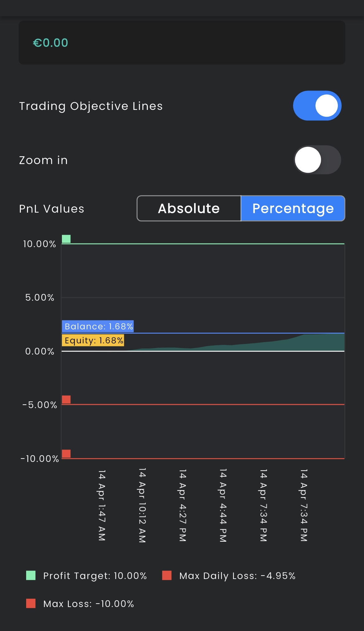Click the green marker on the 10.00% line

[x=66, y=239]
